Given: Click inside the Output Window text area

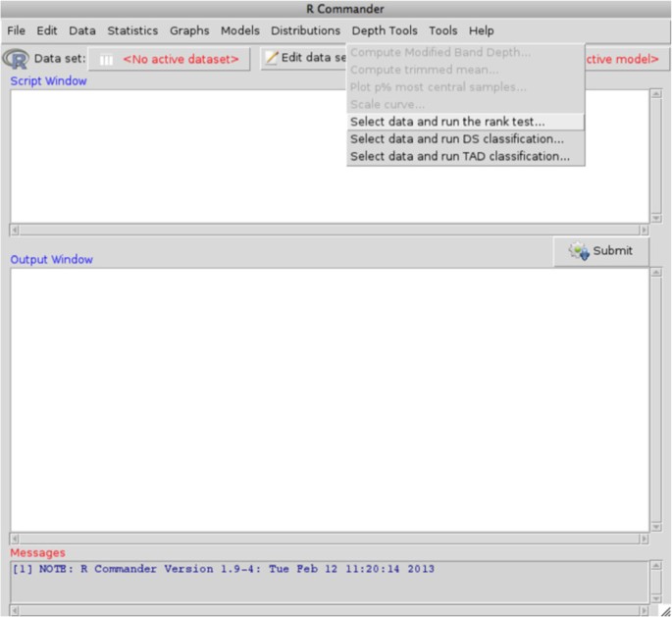Looking at the screenshot, I should click(x=330, y=400).
